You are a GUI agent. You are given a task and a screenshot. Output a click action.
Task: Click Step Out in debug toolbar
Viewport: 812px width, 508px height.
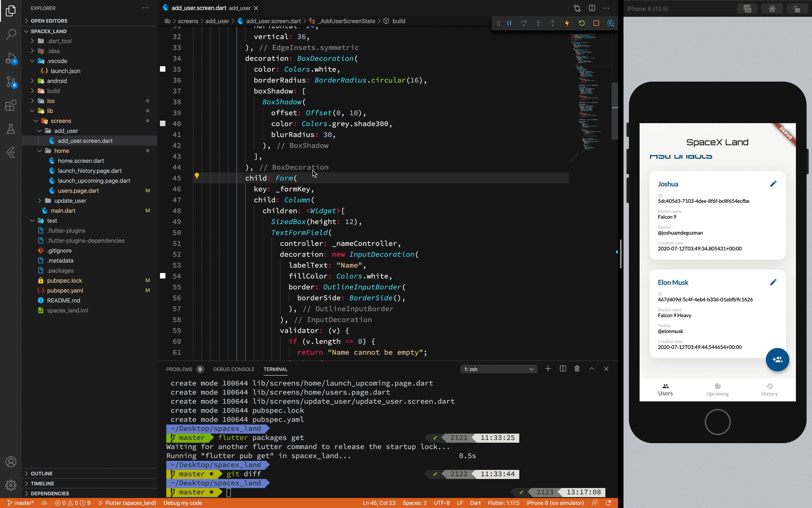(553, 23)
